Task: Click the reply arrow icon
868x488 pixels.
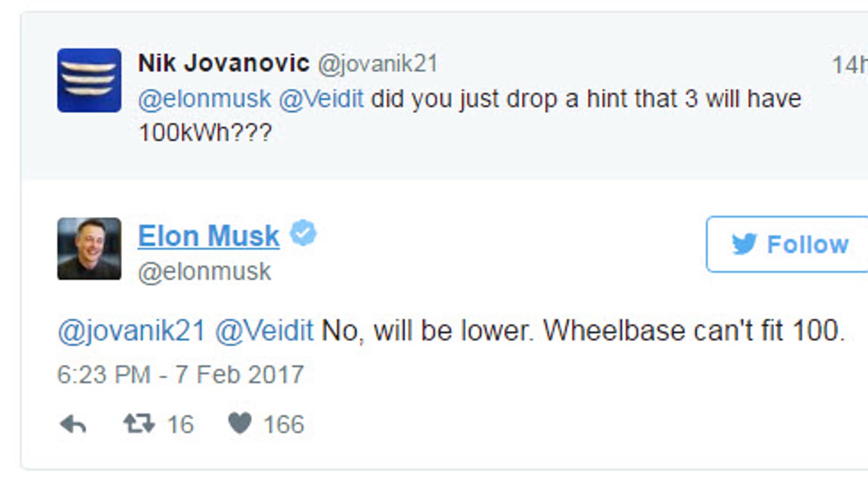Action: click(73, 424)
